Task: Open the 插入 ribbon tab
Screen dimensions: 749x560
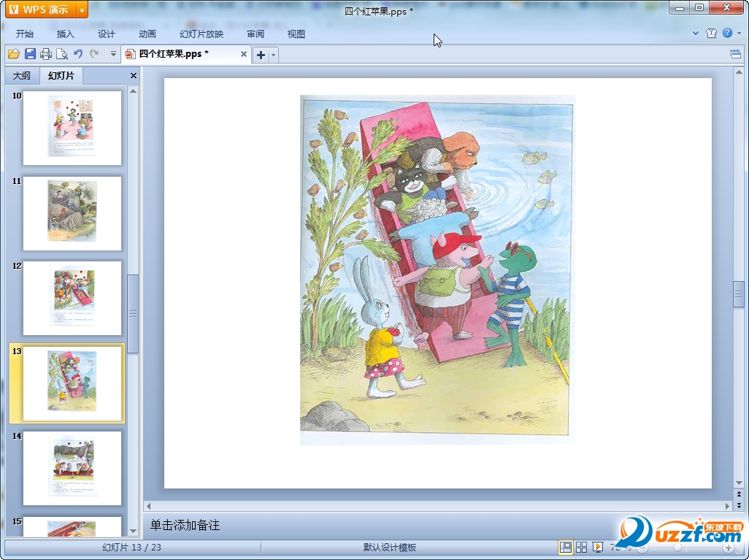Action: tap(65, 34)
